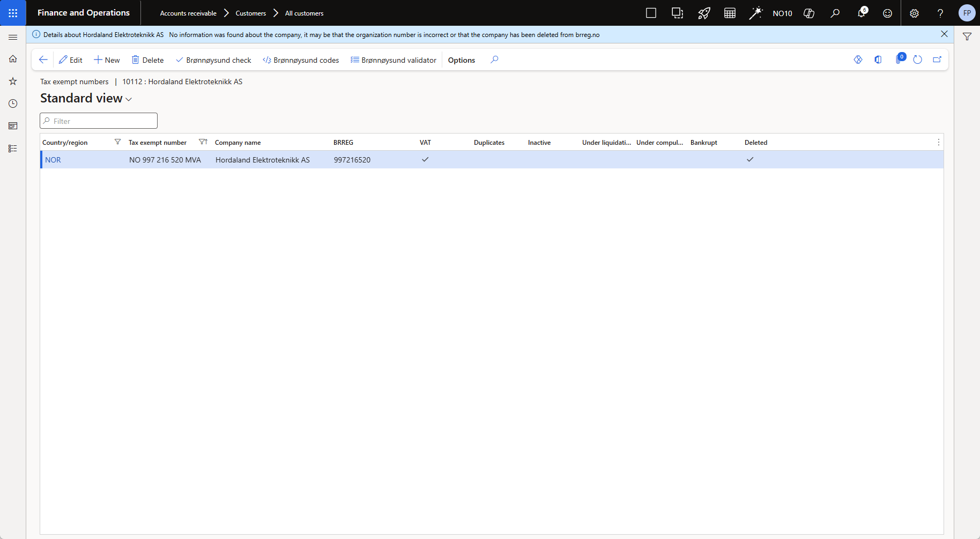This screenshot has height=539, width=980.
Task: Select the BRREG value 997216520
Action: (x=352, y=160)
